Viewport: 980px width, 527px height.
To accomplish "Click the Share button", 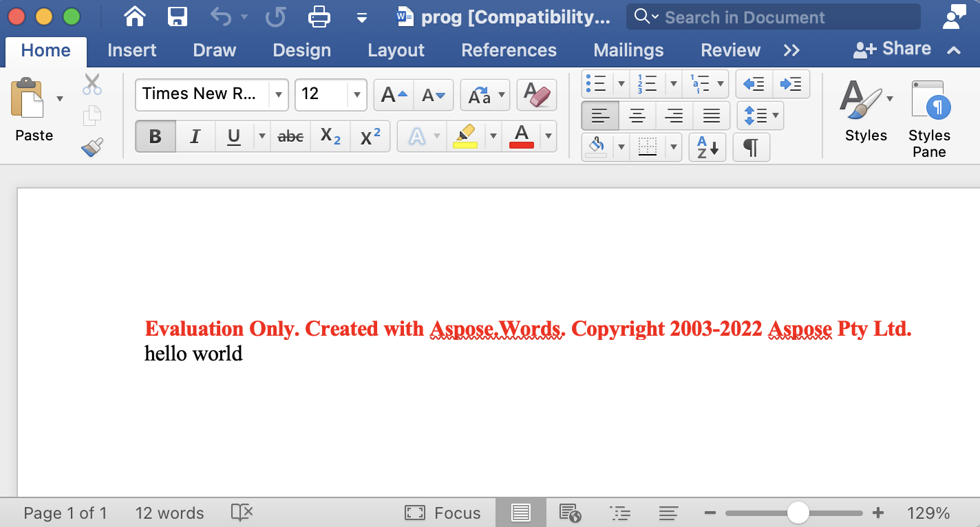I will (x=894, y=48).
